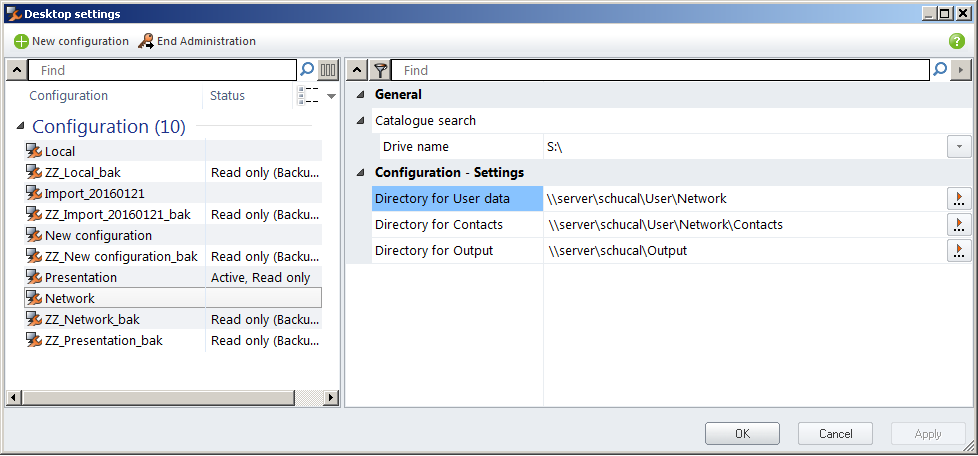Image resolution: width=978 pixels, height=456 pixels.
Task: Browse for Directory for User data
Action: [x=959, y=199]
